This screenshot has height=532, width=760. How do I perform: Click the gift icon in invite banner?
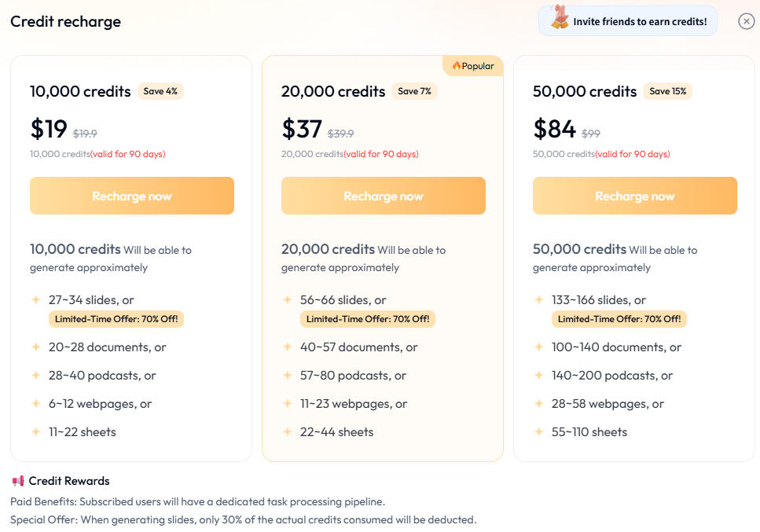click(x=559, y=19)
